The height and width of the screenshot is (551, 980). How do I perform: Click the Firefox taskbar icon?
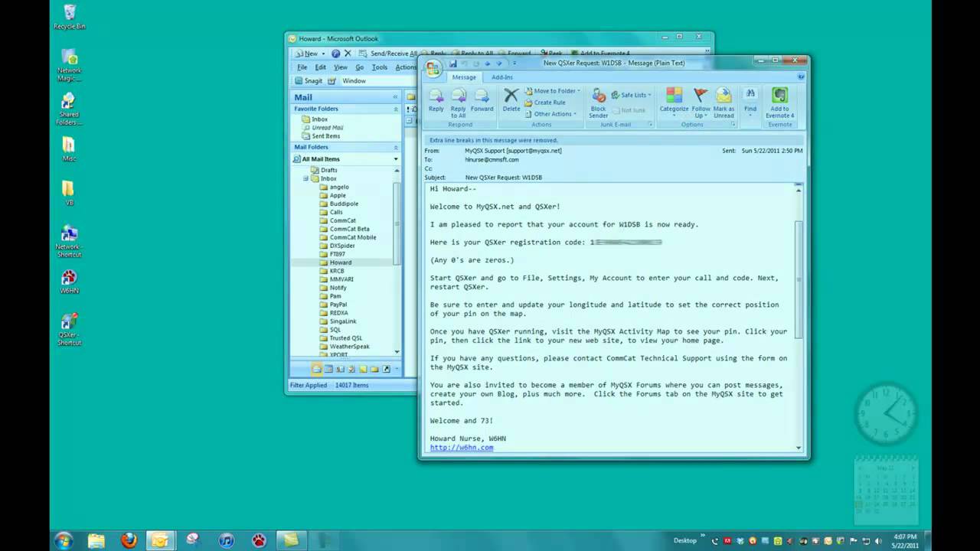pyautogui.click(x=129, y=540)
